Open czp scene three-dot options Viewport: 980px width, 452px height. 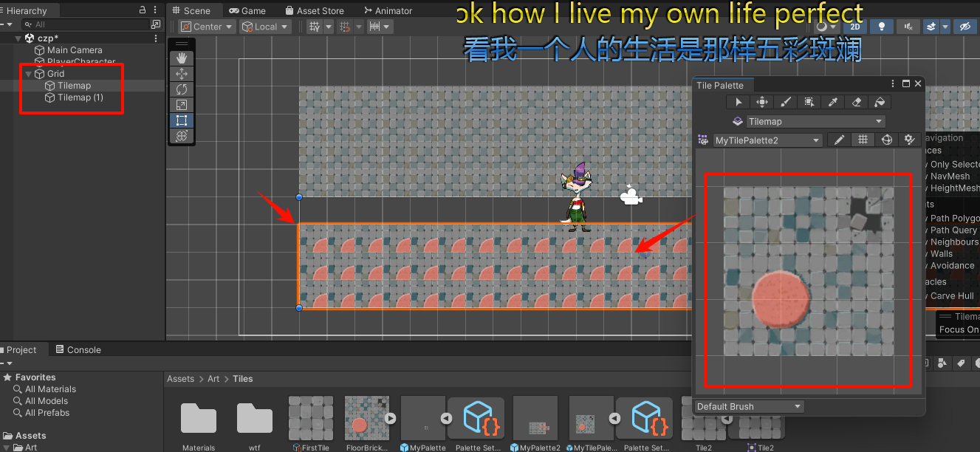tap(156, 38)
